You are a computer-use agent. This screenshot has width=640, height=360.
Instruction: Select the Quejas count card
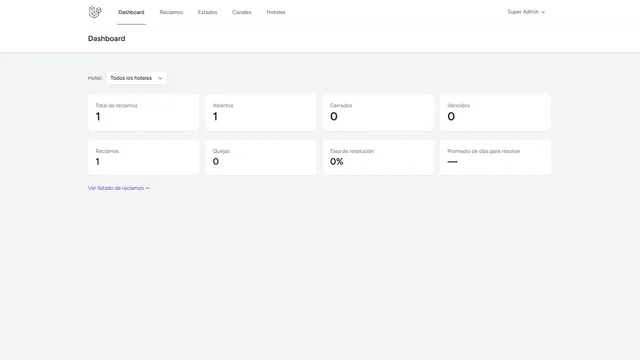click(x=260, y=158)
